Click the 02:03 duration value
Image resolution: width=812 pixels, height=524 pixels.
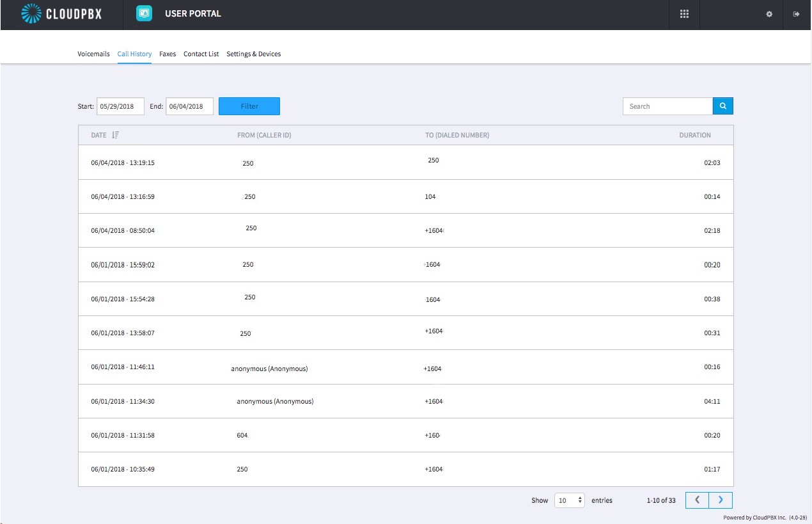(x=712, y=163)
